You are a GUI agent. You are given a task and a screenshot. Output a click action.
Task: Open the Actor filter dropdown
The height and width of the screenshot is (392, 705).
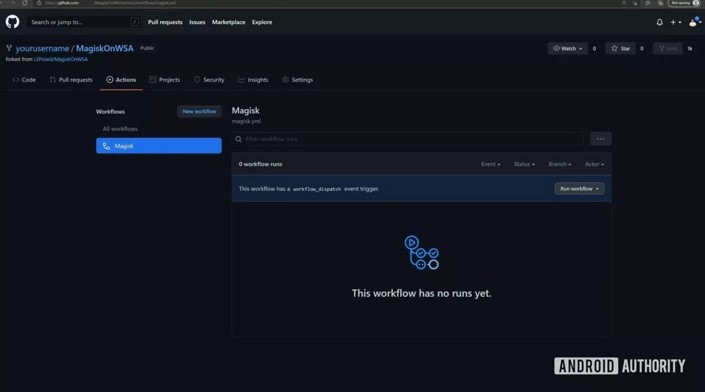pyautogui.click(x=594, y=165)
